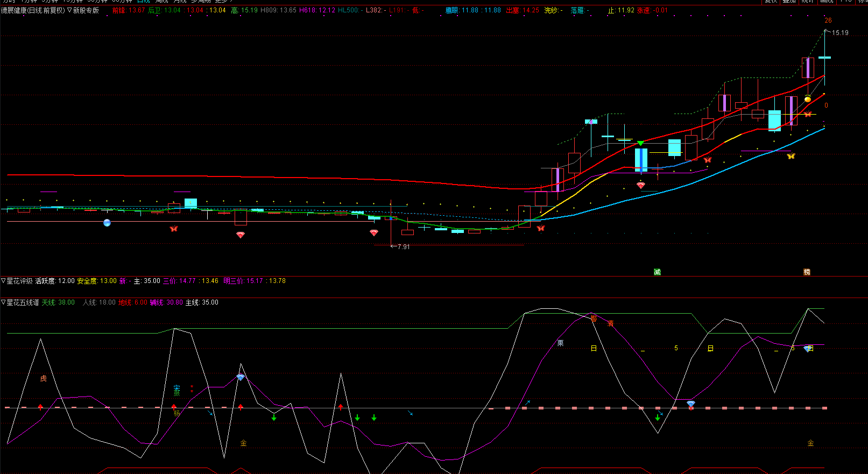Click the red 清 signal label in the indicator panel
Screen dimensions: 868x474
pos(610,323)
